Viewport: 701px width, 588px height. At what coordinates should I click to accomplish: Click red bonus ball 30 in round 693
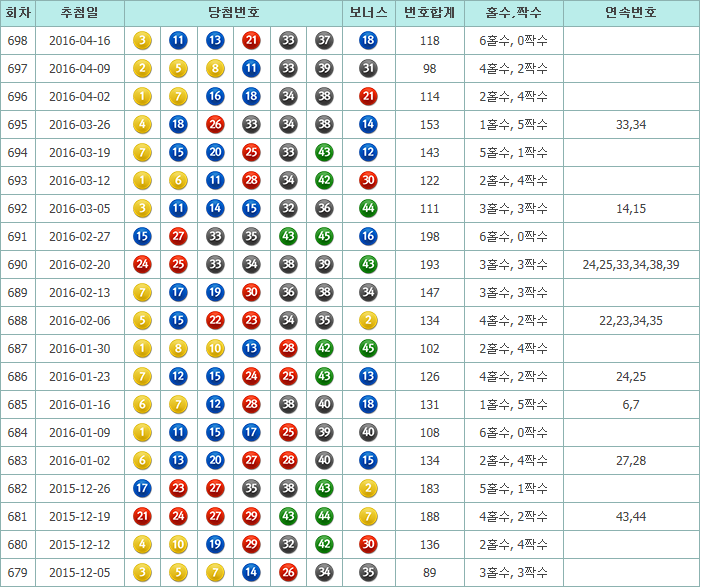[368, 181]
